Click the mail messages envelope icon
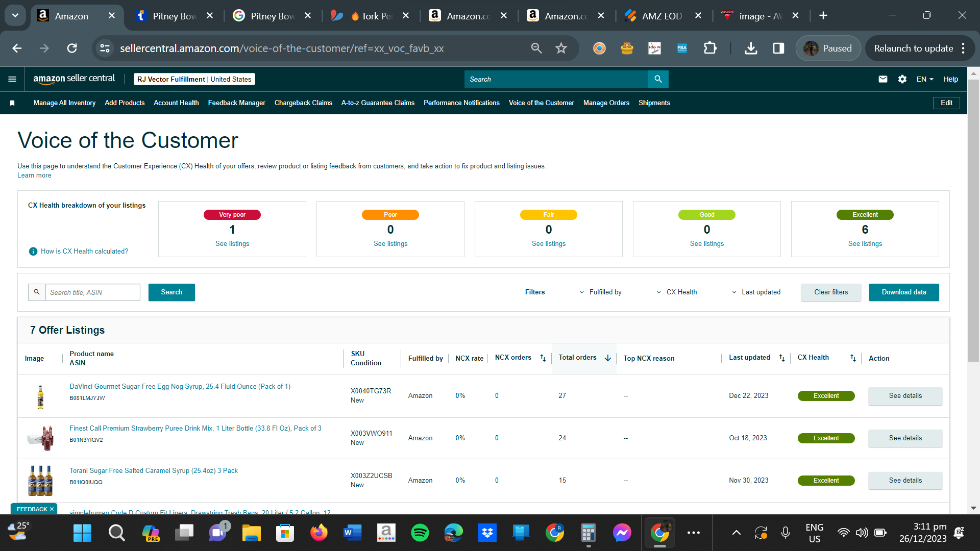This screenshot has width=980, height=551. tap(883, 79)
